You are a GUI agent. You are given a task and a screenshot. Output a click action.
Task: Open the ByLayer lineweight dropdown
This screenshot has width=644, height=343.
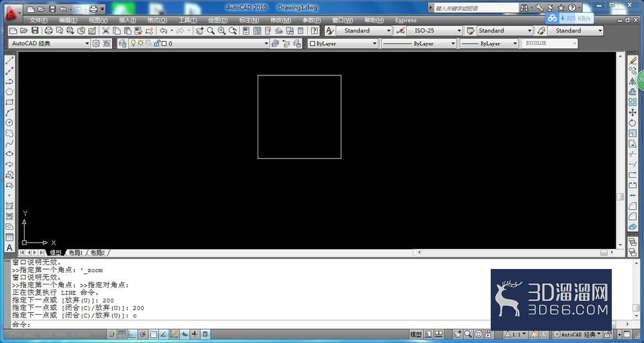[489, 43]
